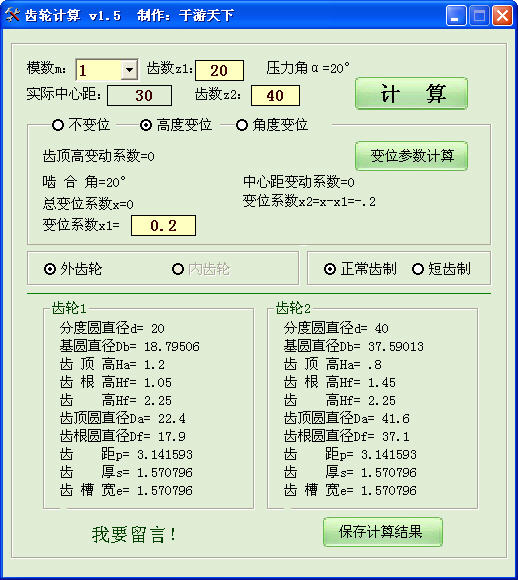Minimize the 齿轮计算 window
Image resolution: width=518 pixels, height=580 pixels.
click(x=455, y=16)
